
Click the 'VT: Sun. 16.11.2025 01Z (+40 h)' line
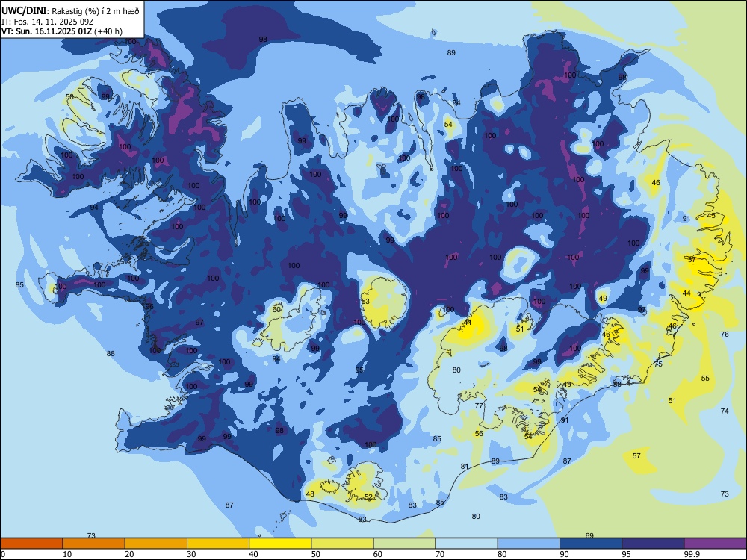pos(62,31)
